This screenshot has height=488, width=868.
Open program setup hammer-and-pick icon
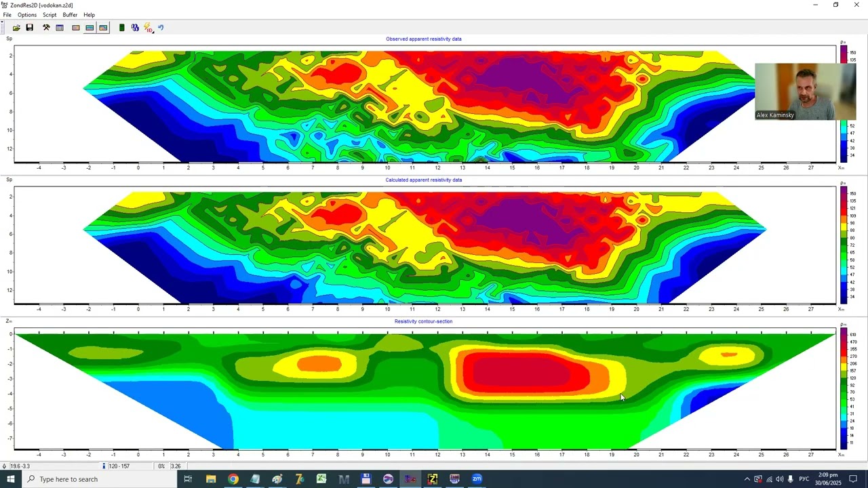point(46,28)
